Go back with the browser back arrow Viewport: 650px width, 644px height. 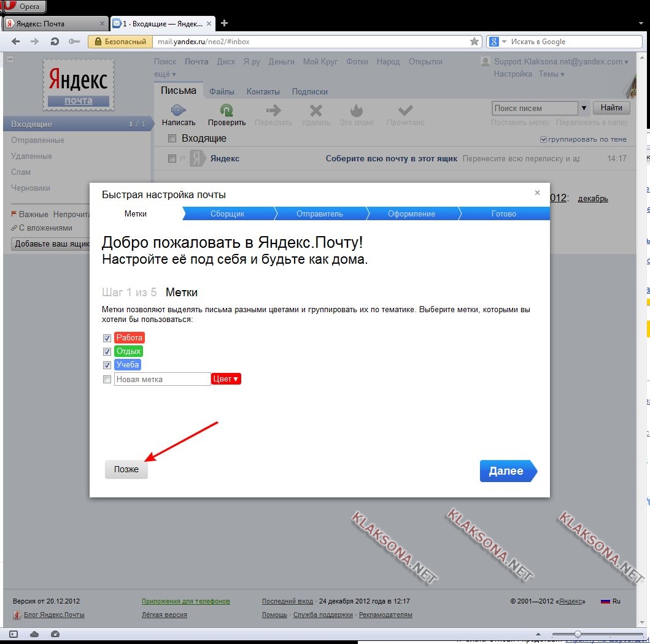click(16, 42)
